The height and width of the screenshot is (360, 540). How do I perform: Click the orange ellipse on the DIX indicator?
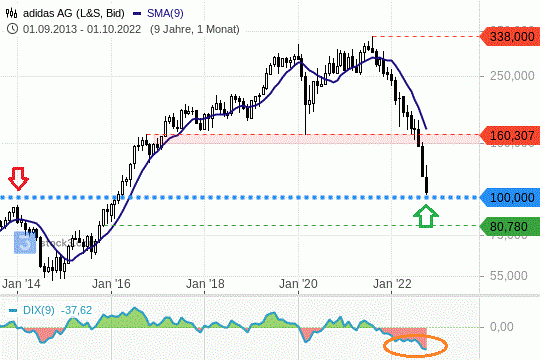pos(415,346)
